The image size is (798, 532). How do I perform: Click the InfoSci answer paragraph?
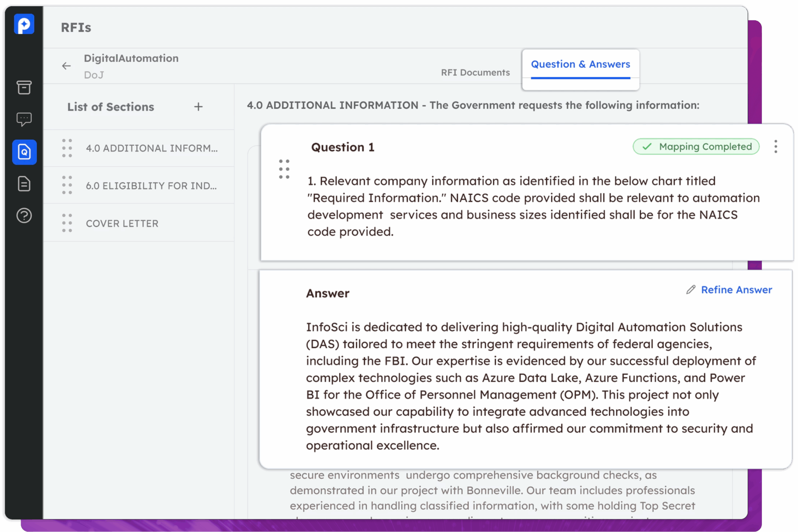tap(531, 386)
